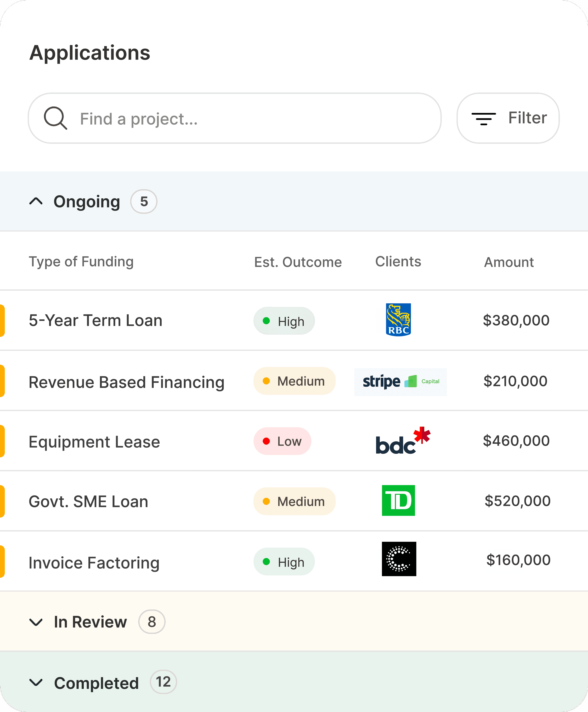Click the TD bank logo

(398, 501)
